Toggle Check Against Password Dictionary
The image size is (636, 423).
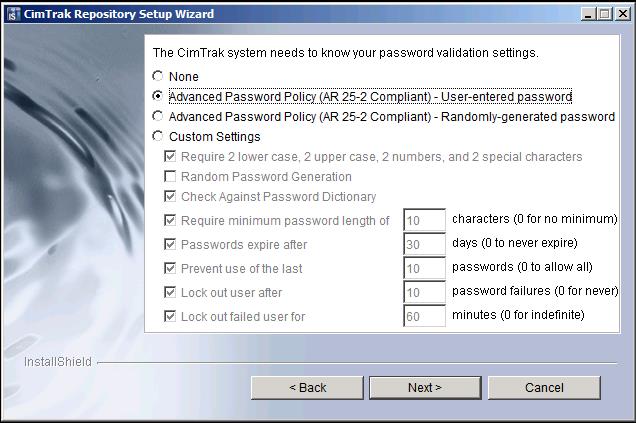tap(171, 197)
